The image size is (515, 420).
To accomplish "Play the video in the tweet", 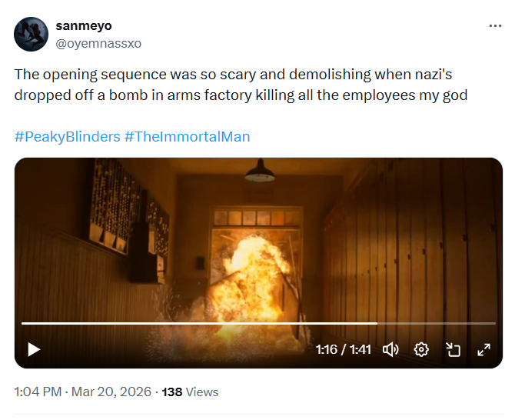I will [33, 349].
